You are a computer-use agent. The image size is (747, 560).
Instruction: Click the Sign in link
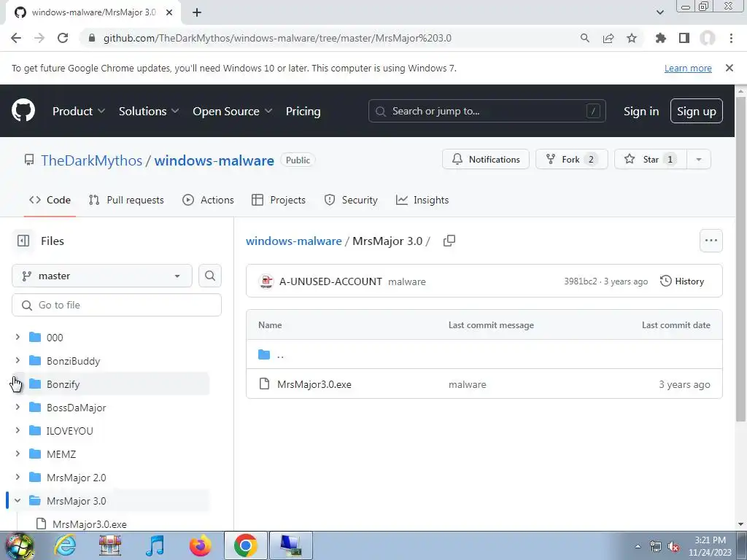pos(641,111)
